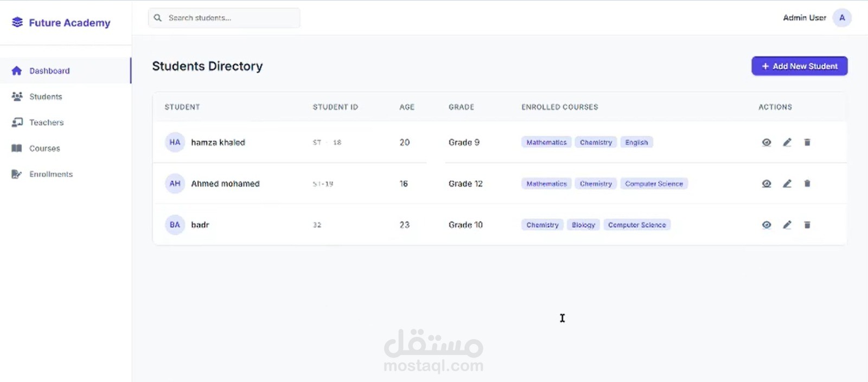Navigate to Courses
Viewport: 868px width, 382px height.
click(x=66, y=148)
